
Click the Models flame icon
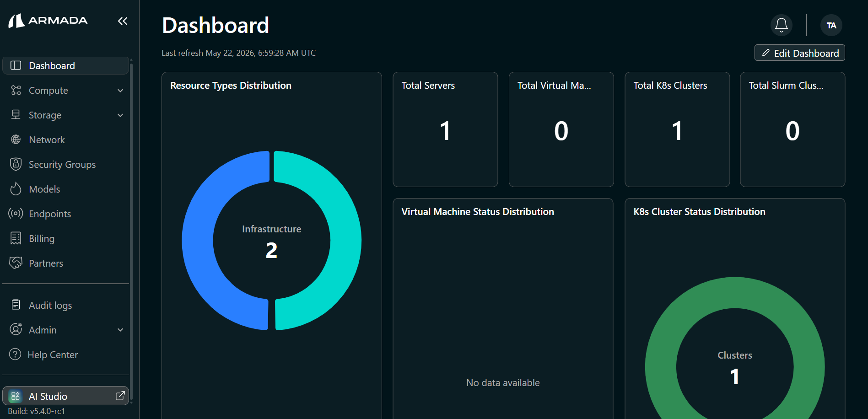click(16, 189)
